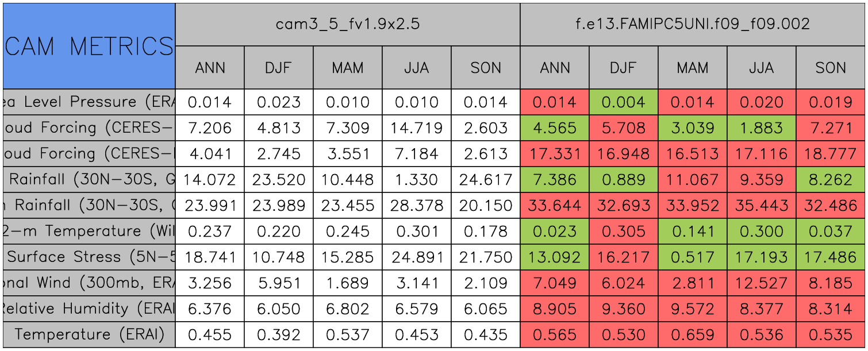Select the f.e13.FAMIPC5UNI.f09_f09.002 group header

(693, 24)
